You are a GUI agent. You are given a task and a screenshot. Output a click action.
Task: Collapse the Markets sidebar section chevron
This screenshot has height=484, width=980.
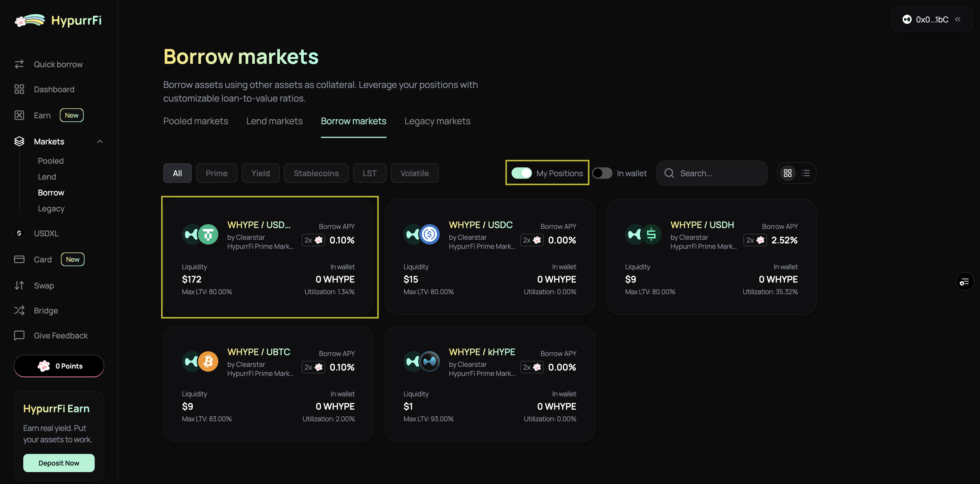click(x=100, y=142)
